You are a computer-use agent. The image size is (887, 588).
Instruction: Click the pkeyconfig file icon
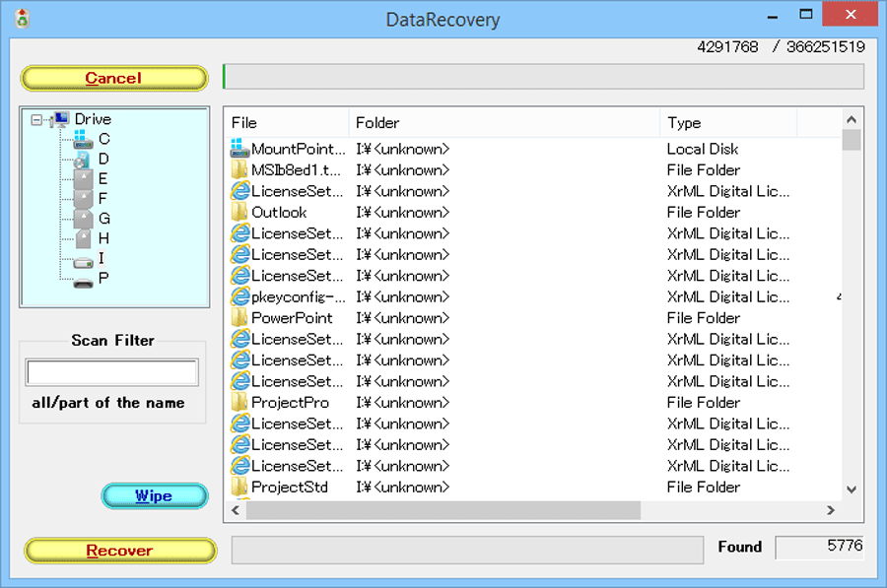click(x=239, y=296)
